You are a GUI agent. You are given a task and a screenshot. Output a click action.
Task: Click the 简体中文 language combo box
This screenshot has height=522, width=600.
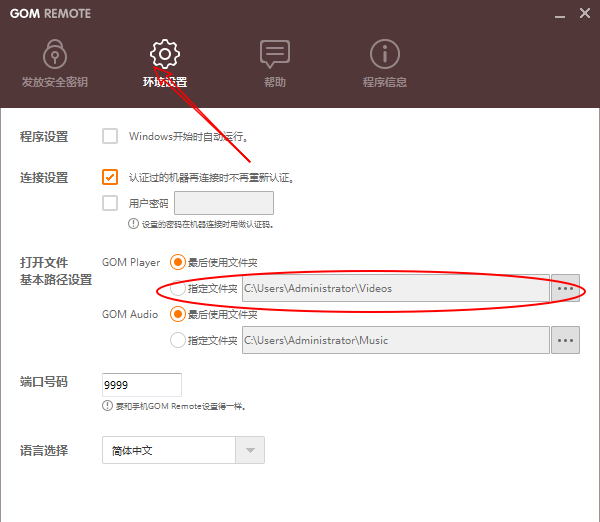183,450
